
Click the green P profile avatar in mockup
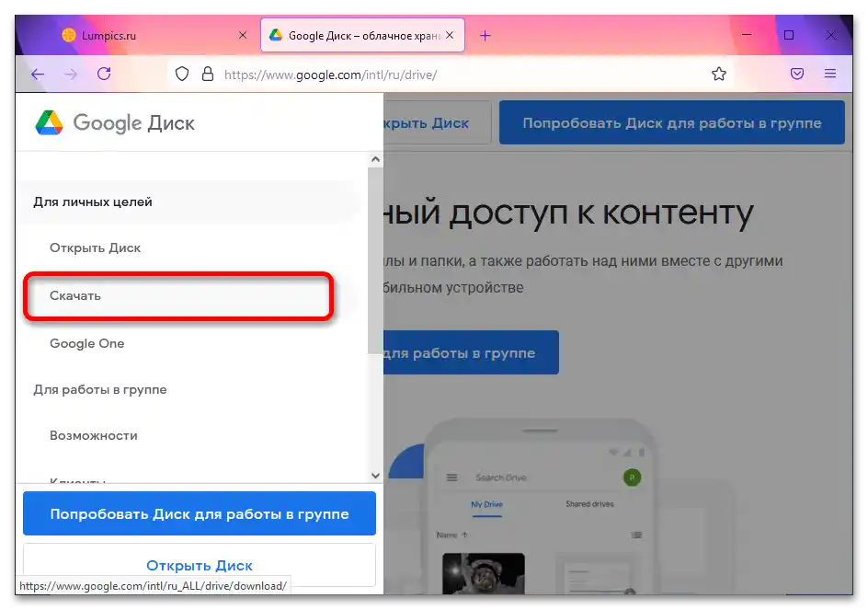(633, 478)
